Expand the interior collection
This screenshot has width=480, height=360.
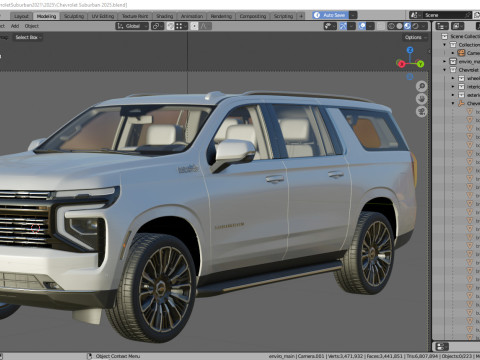pyautogui.click(x=453, y=87)
